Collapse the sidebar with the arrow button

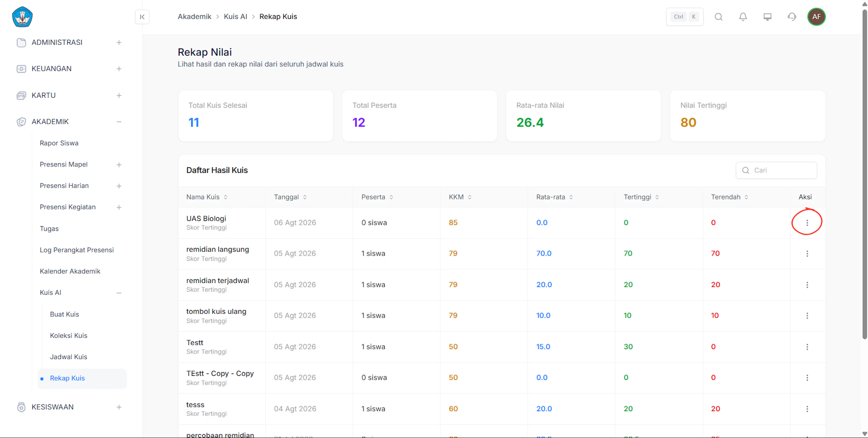[x=142, y=17]
